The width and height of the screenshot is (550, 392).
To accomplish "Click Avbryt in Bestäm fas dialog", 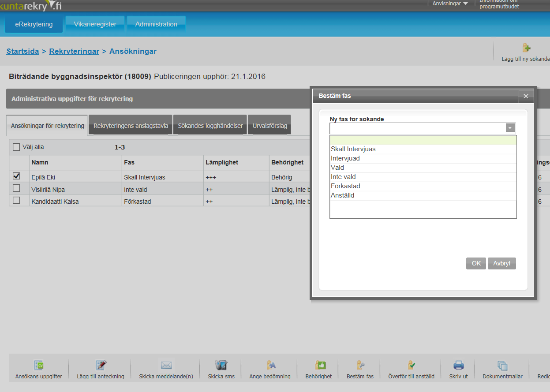I will pos(502,263).
